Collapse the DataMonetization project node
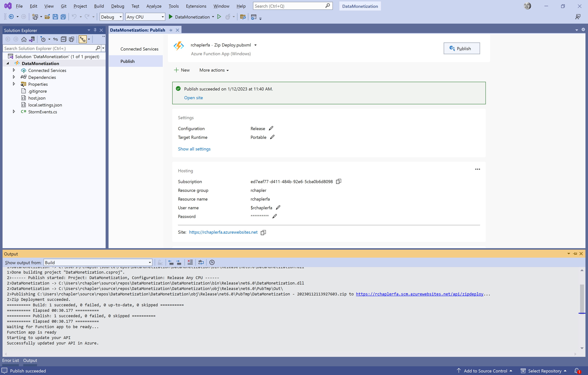Image resolution: width=588 pixels, height=375 pixels. [8, 63]
